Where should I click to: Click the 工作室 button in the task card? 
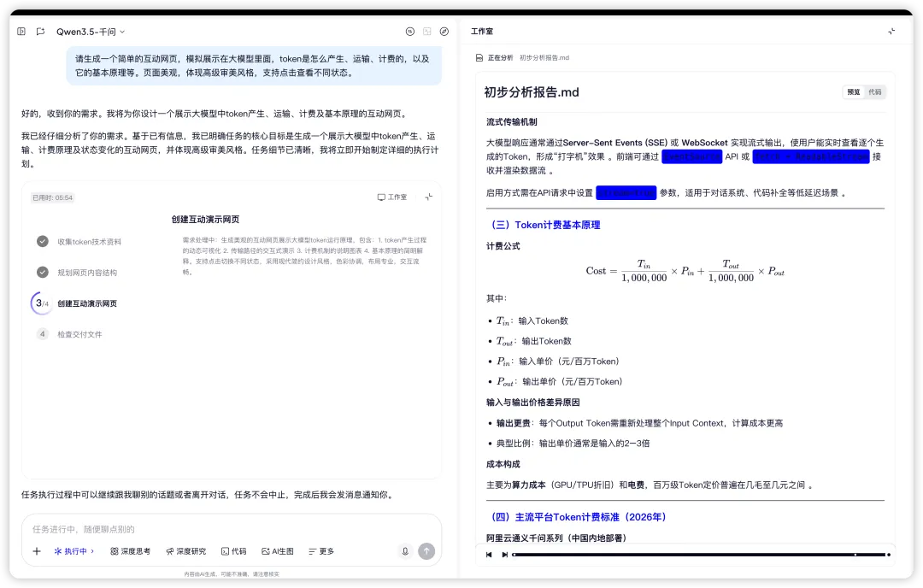(392, 197)
